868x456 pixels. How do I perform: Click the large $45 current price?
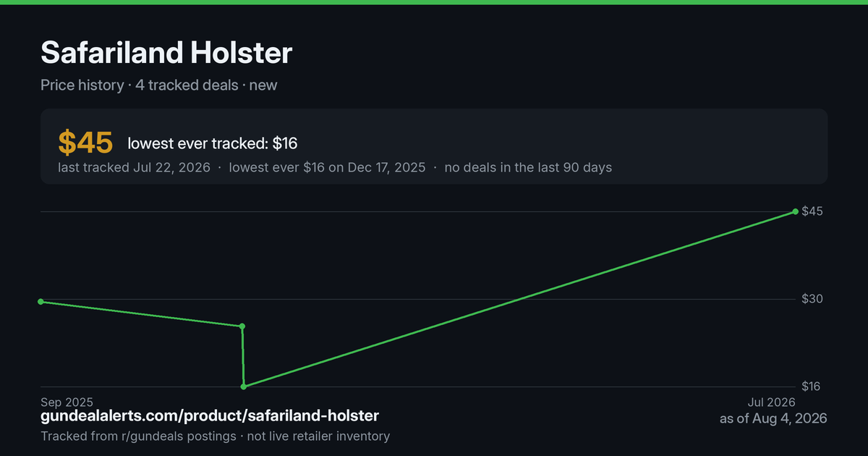pyautogui.click(x=85, y=143)
